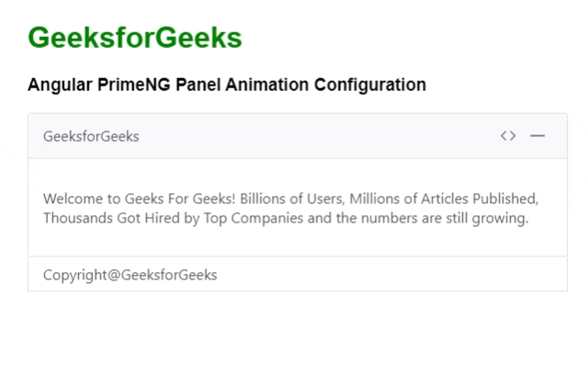Viewport: 588px width, 376px height.
Task: Click the word "Configuration" in the subtitle
Action: 370,85
